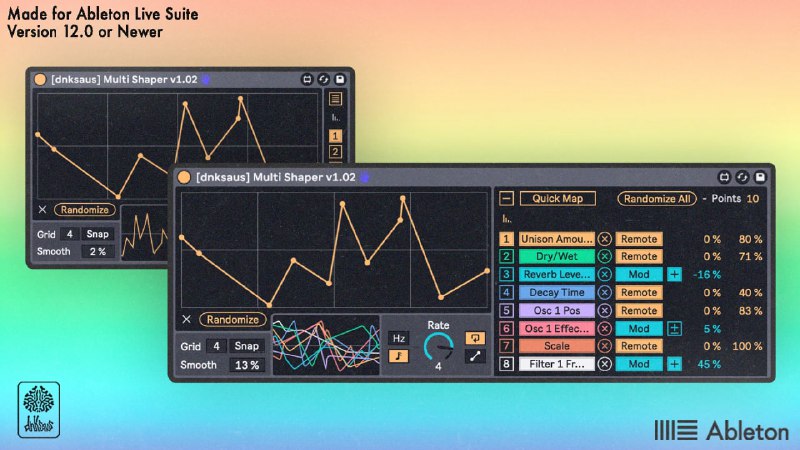Toggle Remote mode on Decay Time row
The width and height of the screenshot is (800, 450).
coord(639,292)
